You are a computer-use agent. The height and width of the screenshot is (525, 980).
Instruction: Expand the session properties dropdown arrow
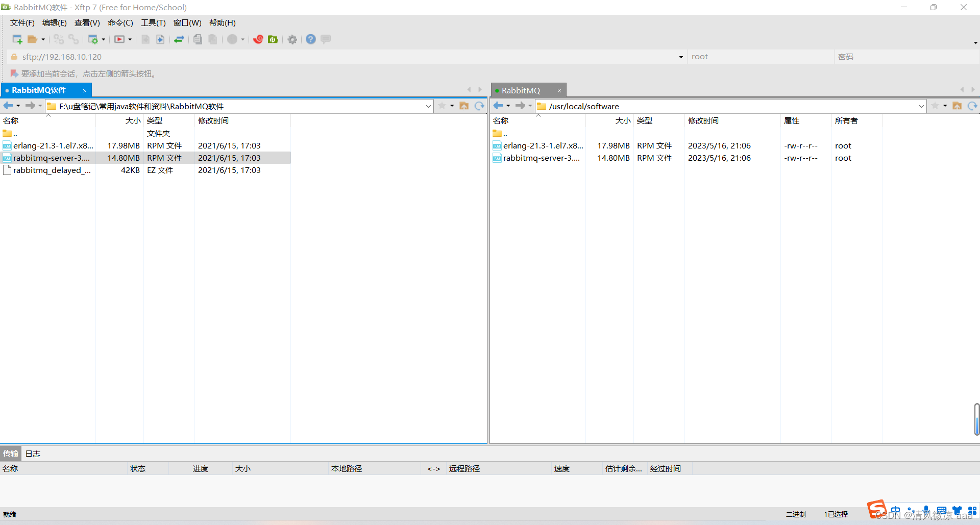tap(103, 39)
